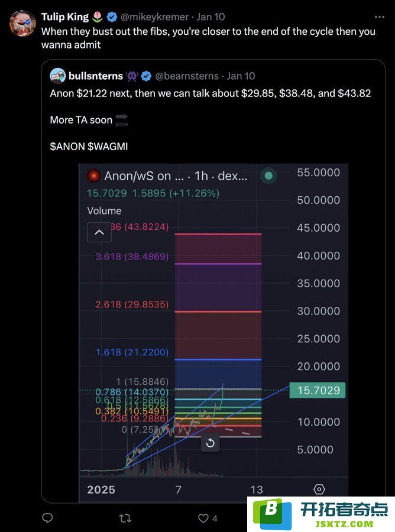Open the tweet's three-dot more menu
Viewport: 395px width, 532px height.
tap(380, 17)
